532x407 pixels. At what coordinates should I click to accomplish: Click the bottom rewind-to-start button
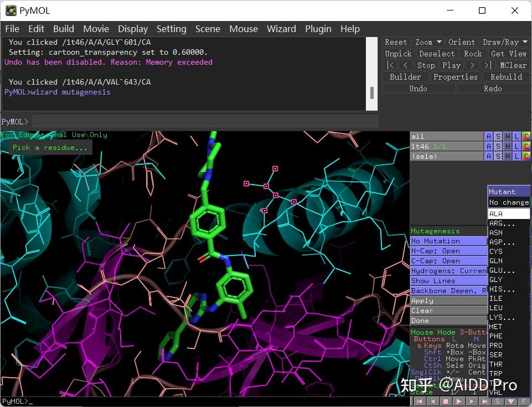(419, 401)
